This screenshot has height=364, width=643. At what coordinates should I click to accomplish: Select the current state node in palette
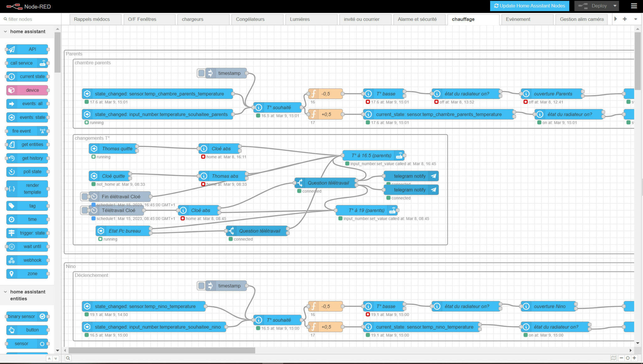point(27,77)
